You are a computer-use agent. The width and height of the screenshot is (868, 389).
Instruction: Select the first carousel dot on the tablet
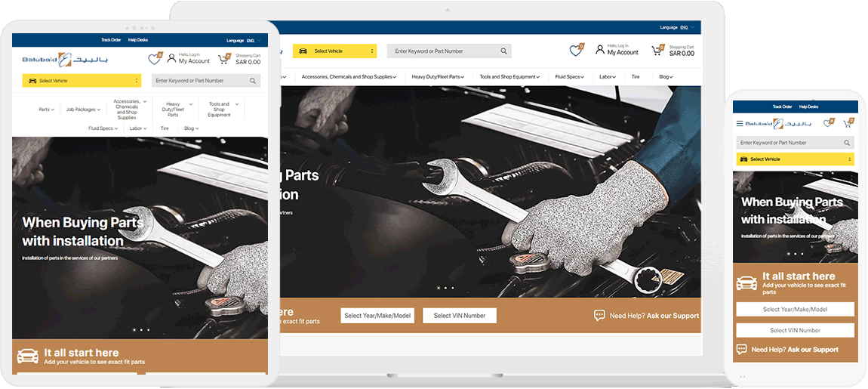pyautogui.click(x=134, y=330)
